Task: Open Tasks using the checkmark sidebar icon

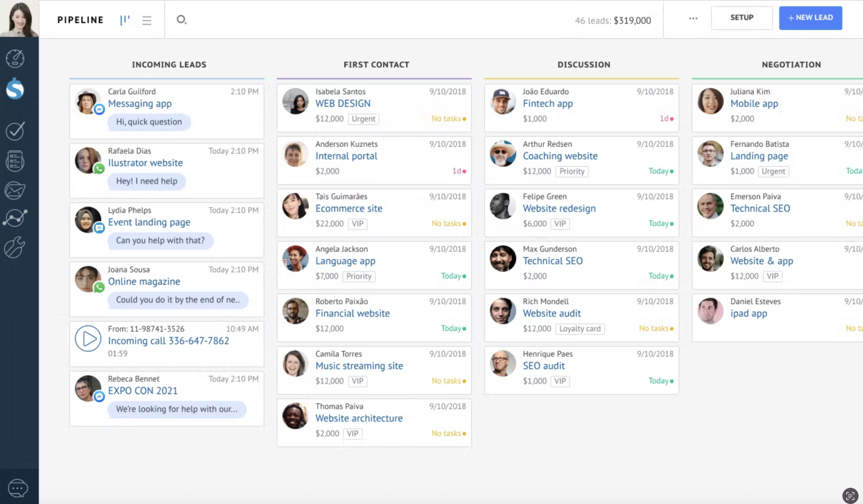Action: [x=15, y=131]
